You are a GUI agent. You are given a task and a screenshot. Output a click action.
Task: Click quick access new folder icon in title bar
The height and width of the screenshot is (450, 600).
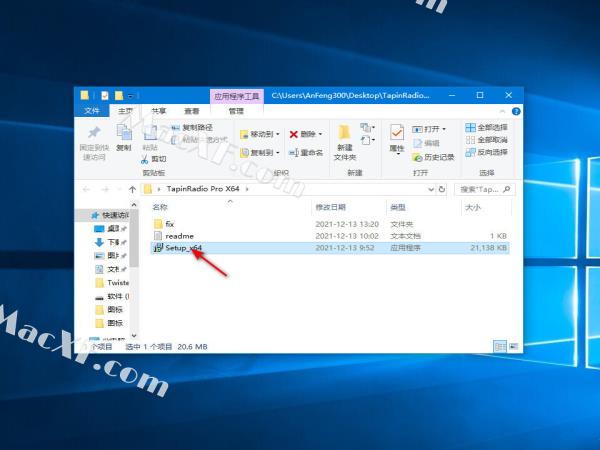coord(119,96)
